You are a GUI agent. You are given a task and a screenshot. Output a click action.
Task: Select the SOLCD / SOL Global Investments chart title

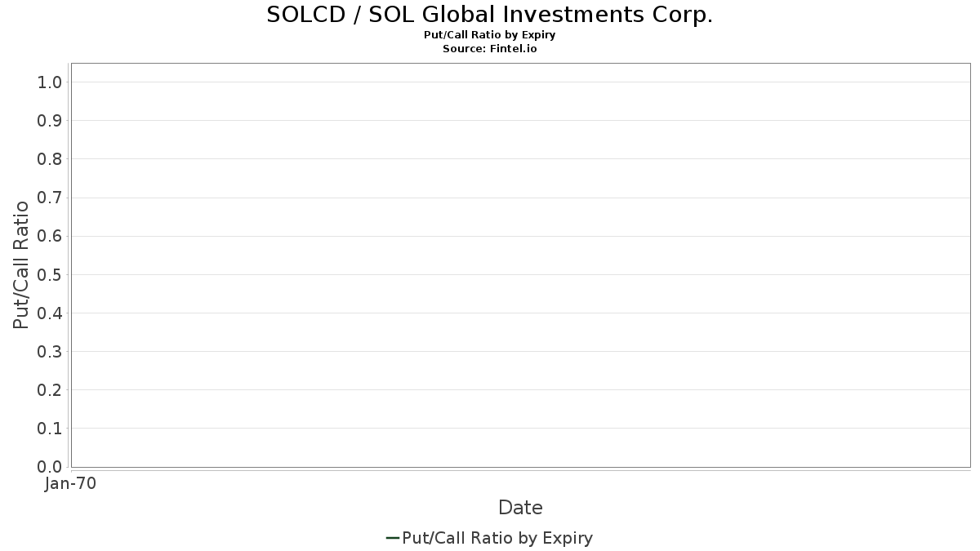click(489, 15)
